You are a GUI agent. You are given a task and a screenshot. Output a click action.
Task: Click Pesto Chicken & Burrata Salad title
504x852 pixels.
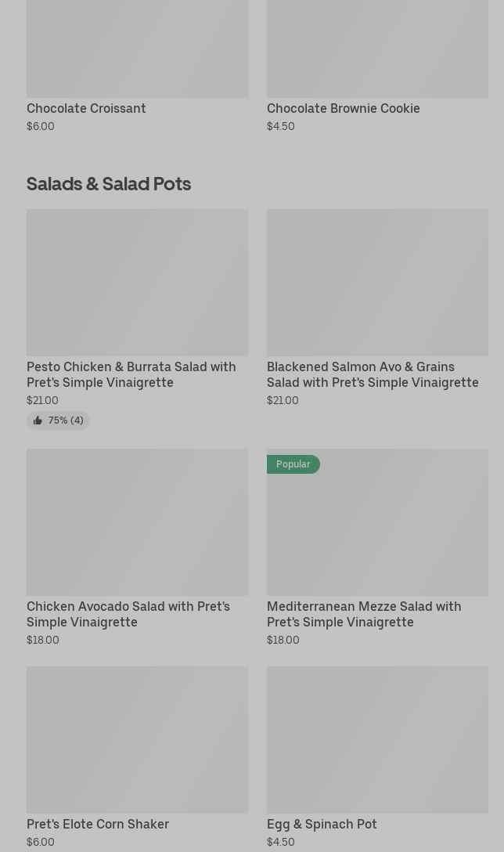(131, 374)
